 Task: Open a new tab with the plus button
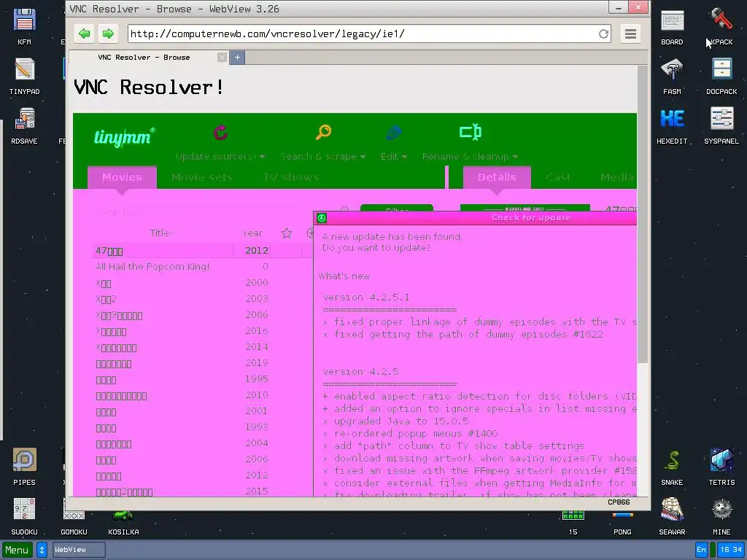(237, 58)
